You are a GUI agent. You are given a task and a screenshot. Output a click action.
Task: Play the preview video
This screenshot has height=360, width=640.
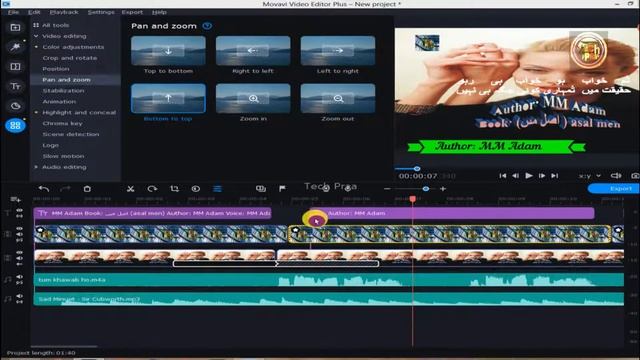[x=529, y=176]
